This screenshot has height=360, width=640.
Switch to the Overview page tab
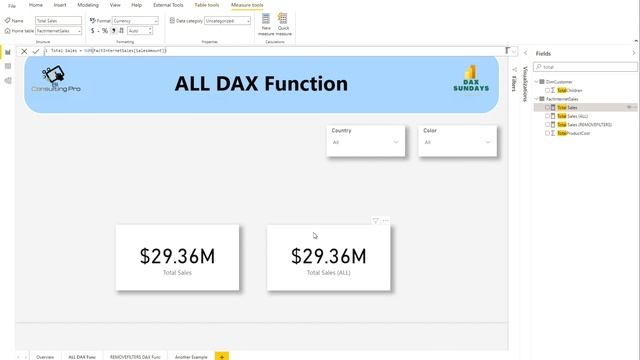[45, 357]
